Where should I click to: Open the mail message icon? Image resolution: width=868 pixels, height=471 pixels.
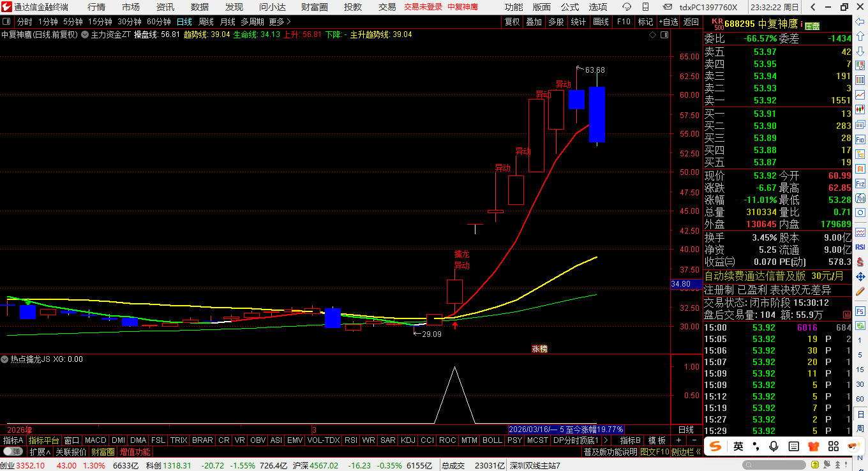tap(667, 7)
